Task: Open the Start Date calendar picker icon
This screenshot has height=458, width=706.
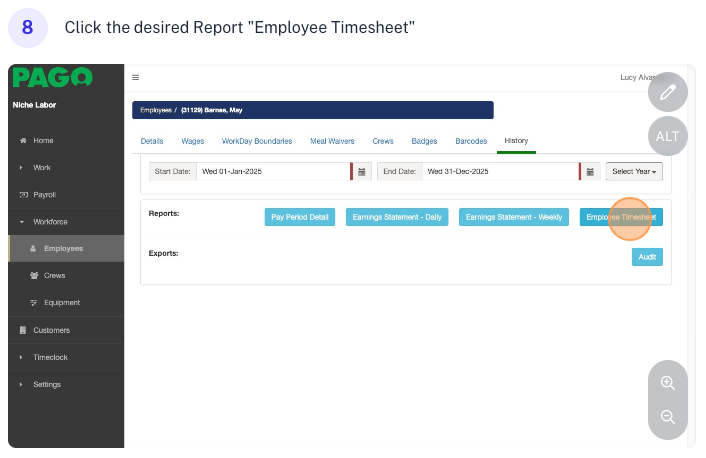Action: 363,171
